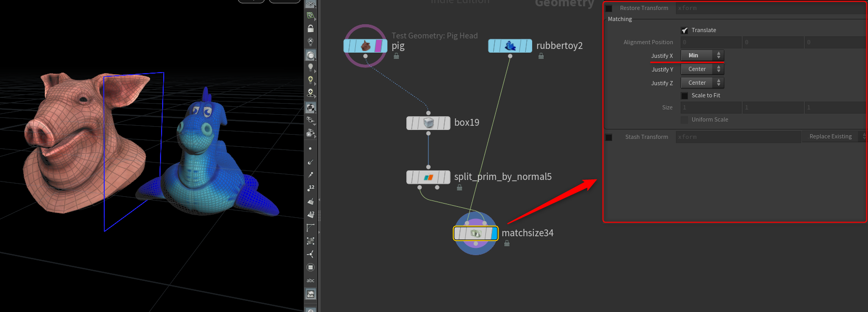Open the Replace Existing dropdown
Screen dimensions: 868x312
[x=835, y=137]
